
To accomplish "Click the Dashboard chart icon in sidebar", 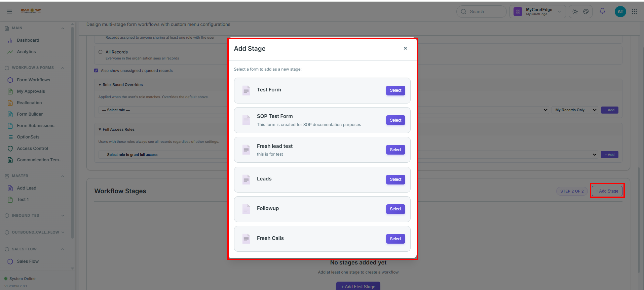I will click(10, 40).
